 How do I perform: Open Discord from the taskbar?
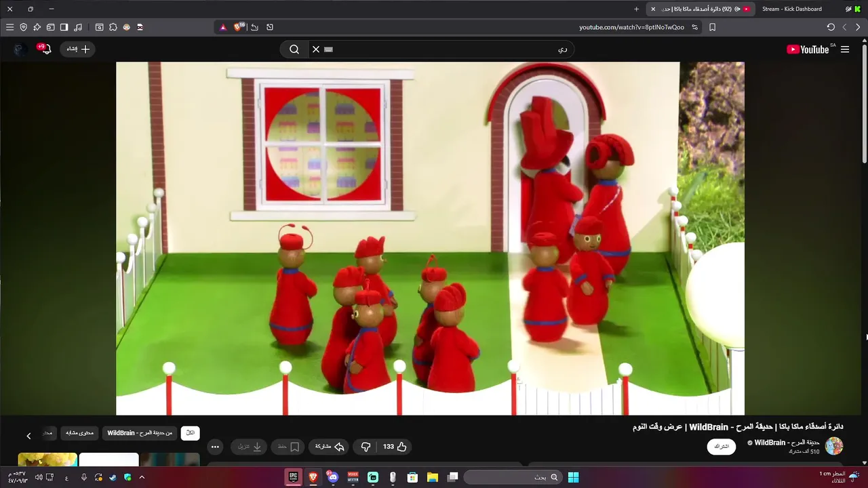[332, 477]
